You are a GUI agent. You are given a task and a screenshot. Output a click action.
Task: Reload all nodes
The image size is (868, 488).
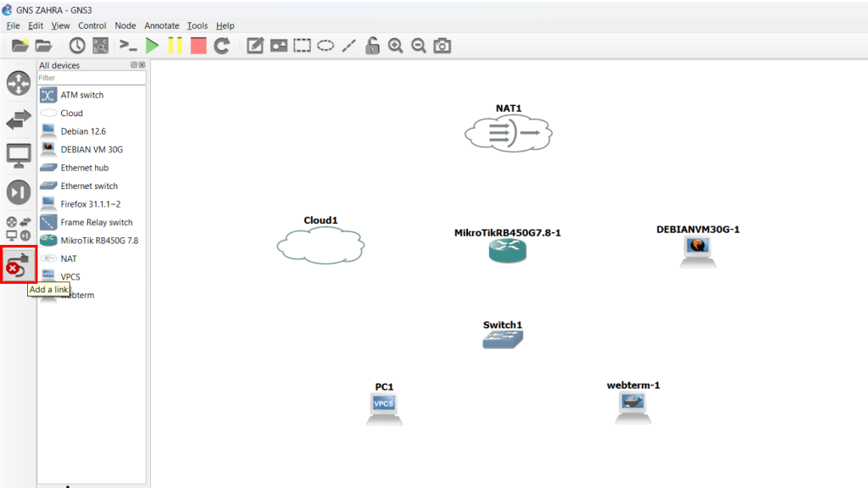click(x=222, y=46)
